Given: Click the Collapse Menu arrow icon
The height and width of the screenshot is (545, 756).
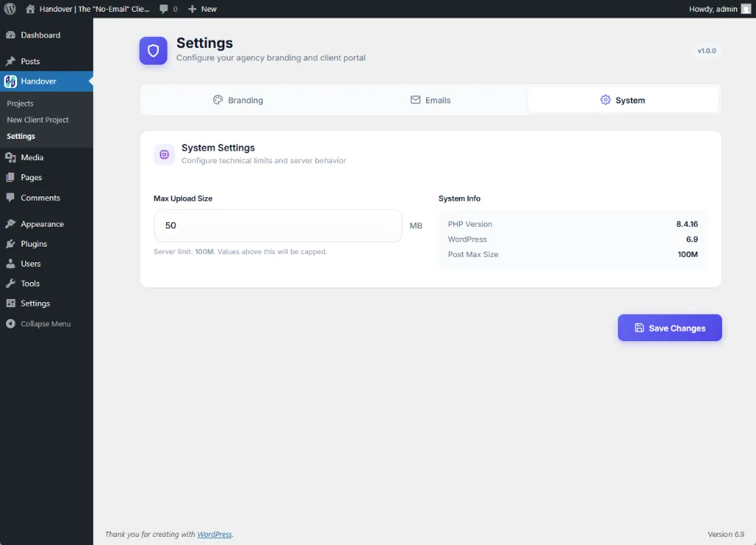Looking at the screenshot, I should tap(10, 324).
